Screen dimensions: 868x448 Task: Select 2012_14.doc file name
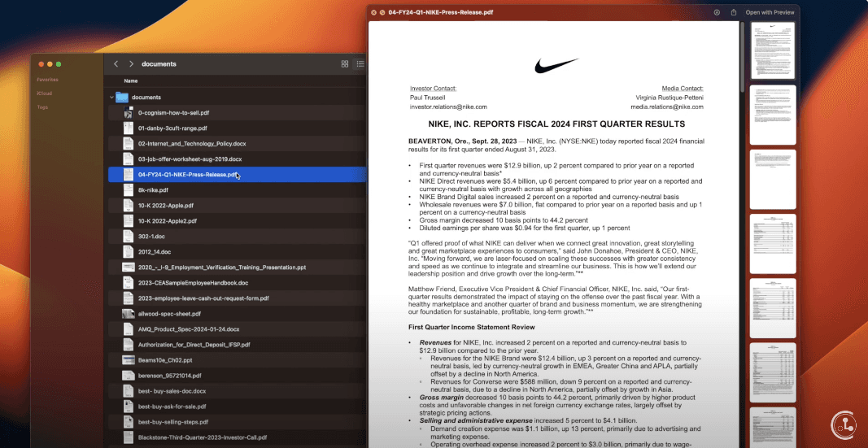click(155, 252)
